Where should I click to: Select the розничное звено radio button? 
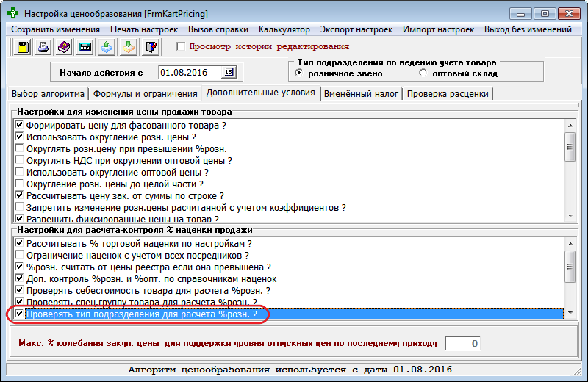[299, 73]
